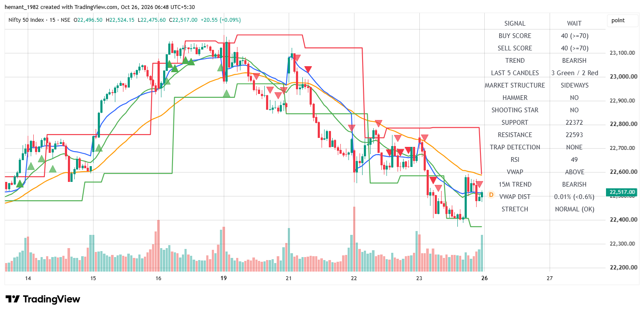
Task: Click the change value +20.55 (+0.09%)
Action: coord(221,20)
